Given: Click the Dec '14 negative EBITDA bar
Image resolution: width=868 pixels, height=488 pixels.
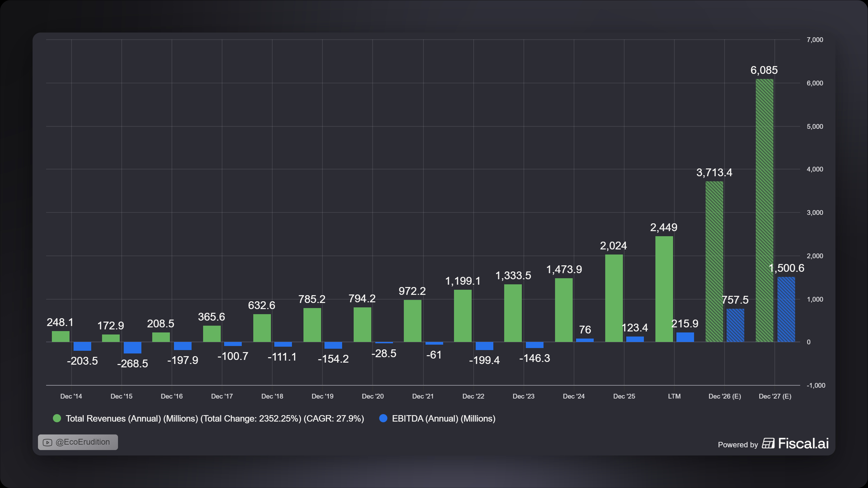Looking at the screenshot, I should [x=82, y=346].
